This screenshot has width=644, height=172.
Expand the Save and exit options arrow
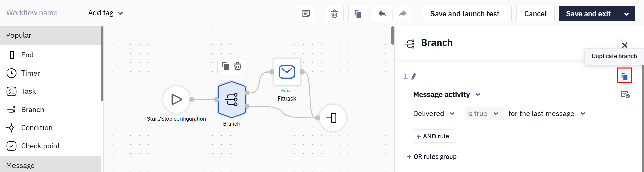[626, 14]
